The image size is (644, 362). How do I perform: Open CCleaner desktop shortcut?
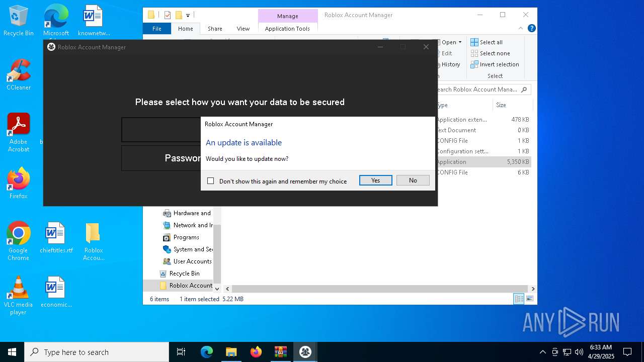point(19,75)
